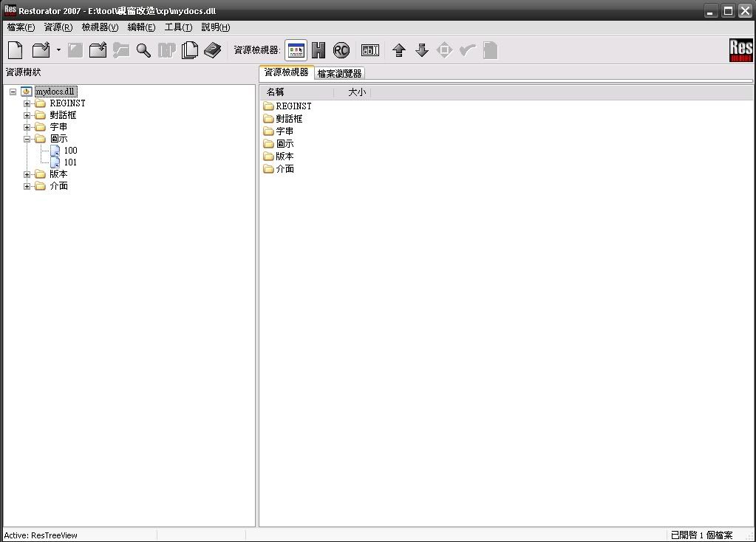Click the grayed Save toolbar icon
The height and width of the screenshot is (542, 756).
tap(75, 50)
